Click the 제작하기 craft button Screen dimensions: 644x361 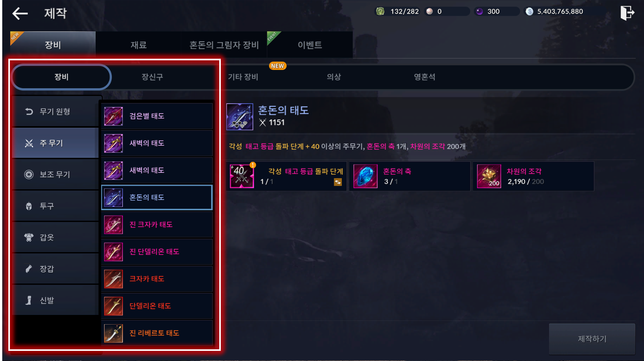pos(592,339)
